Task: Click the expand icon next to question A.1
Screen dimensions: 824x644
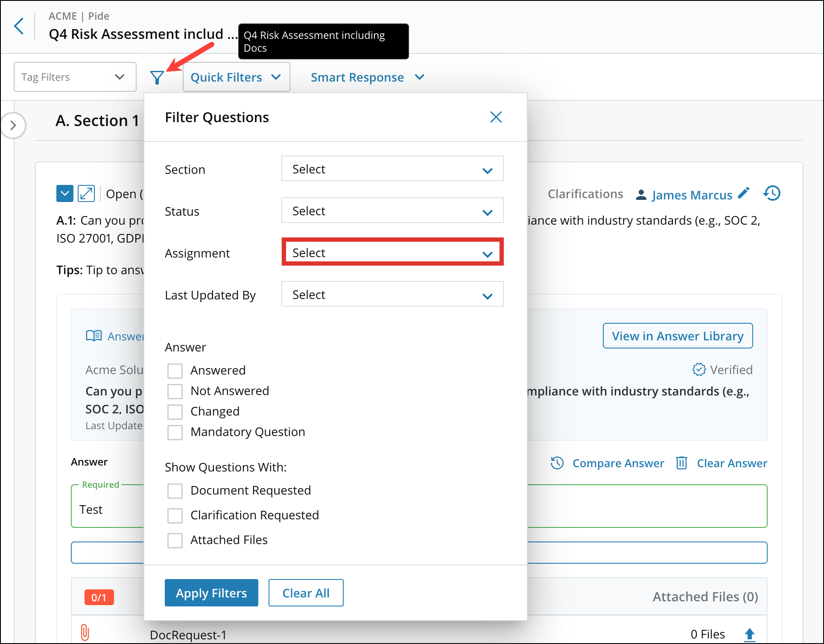Action: click(86, 193)
